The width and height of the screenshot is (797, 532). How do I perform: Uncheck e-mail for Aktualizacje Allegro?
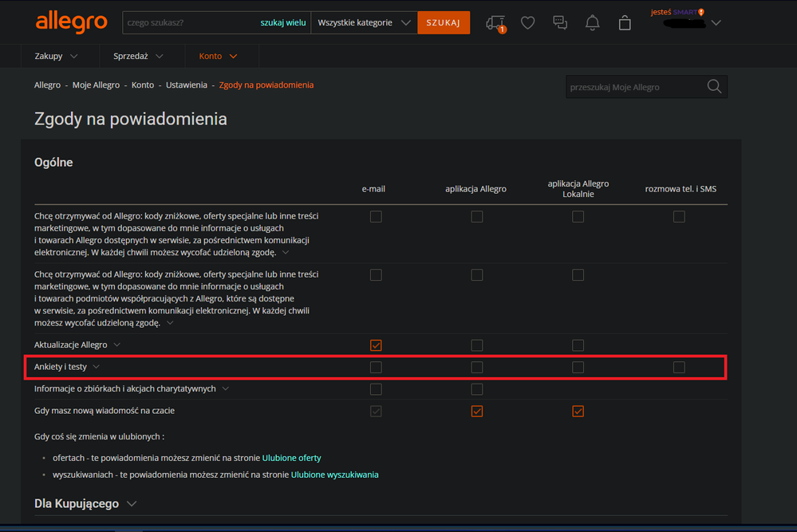376,345
